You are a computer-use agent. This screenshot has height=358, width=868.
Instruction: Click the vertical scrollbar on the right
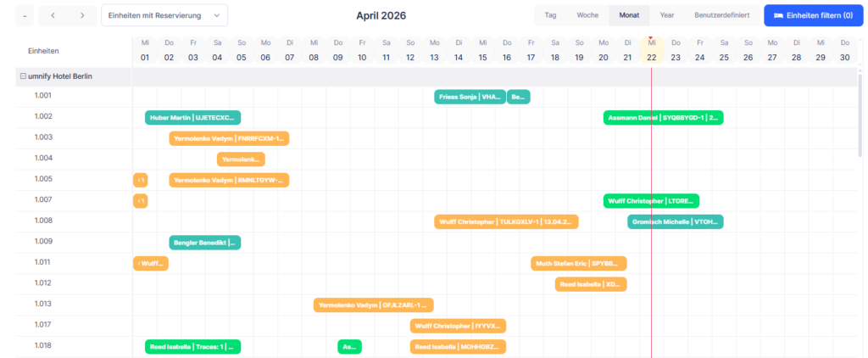point(860,115)
